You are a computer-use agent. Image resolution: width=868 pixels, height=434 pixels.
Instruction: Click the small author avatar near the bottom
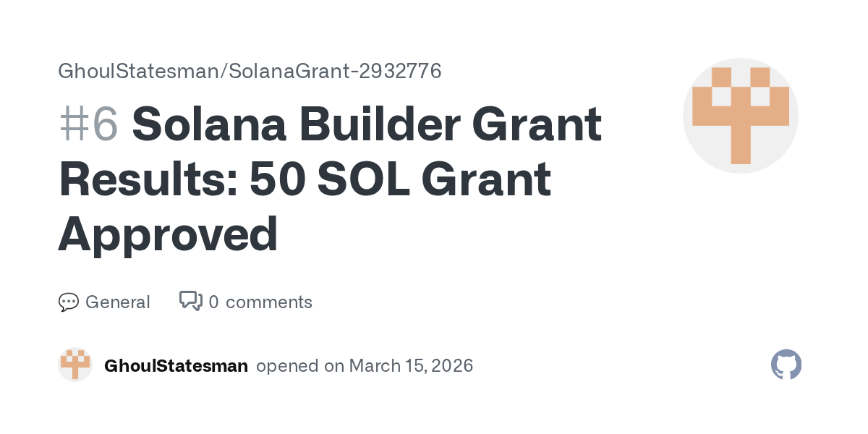click(75, 365)
